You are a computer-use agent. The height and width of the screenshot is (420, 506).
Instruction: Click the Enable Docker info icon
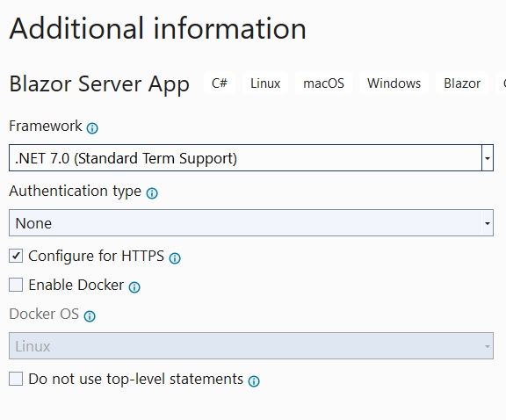tap(134, 287)
